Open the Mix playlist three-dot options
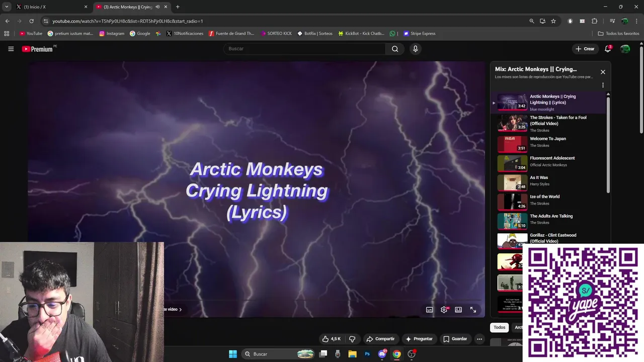This screenshot has width=644, height=362. click(603, 85)
